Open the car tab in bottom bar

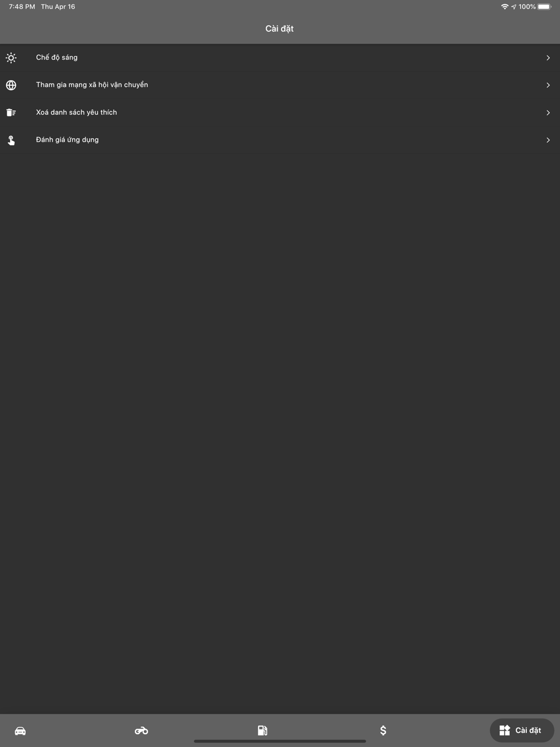[20, 731]
